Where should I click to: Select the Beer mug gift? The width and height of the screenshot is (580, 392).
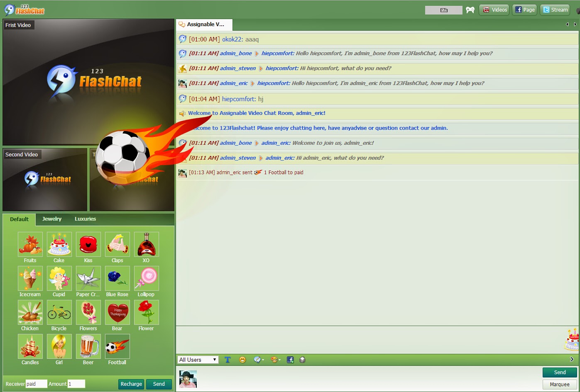(x=88, y=346)
